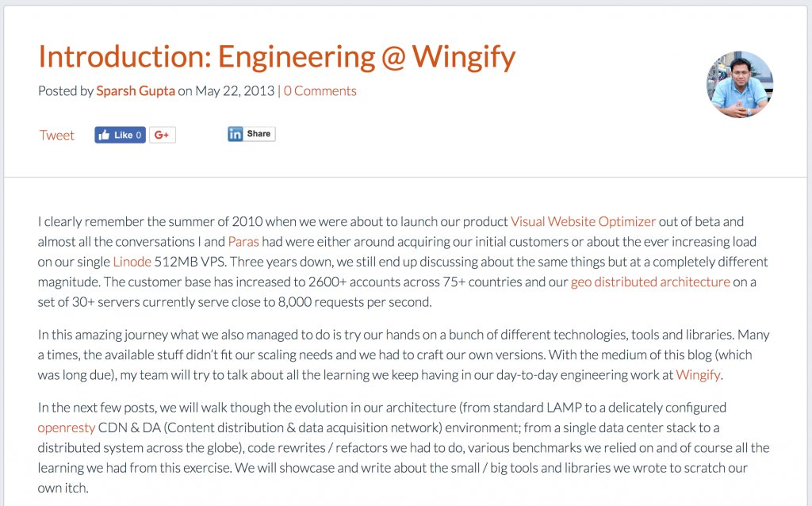This screenshot has height=506, width=812.
Task: Open author profile via Sparsh Gupta link
Action: (x=136, y=90)
